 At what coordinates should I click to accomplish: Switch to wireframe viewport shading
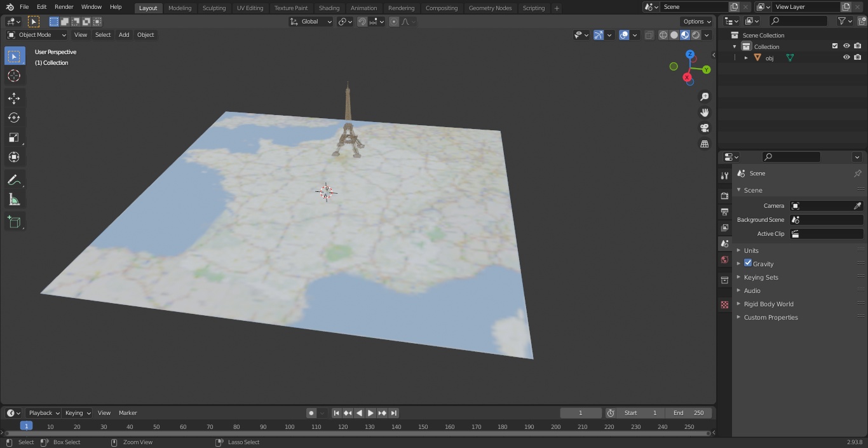tap(663, 35)
